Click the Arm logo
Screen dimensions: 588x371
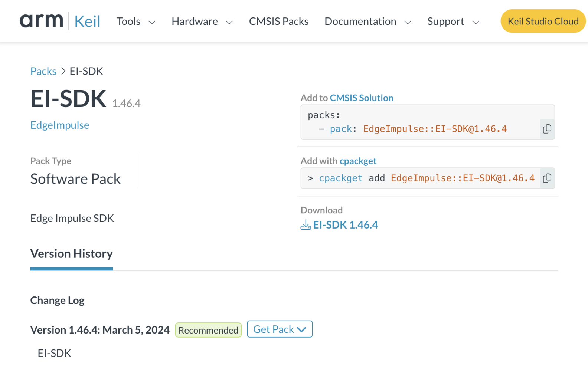pyautogui.click(x=41, y=21)
